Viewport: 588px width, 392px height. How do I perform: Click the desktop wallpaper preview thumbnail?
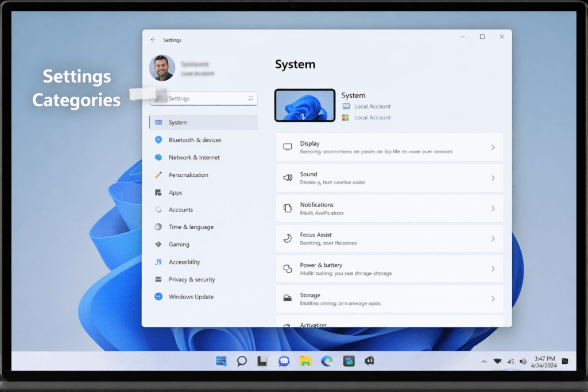pos(305,106)
